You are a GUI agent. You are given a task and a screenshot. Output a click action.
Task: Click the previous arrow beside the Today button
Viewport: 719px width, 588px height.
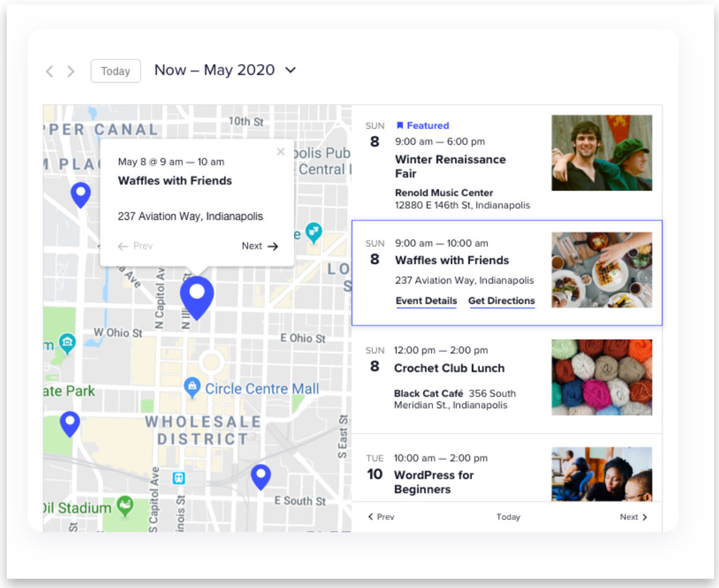50,72
